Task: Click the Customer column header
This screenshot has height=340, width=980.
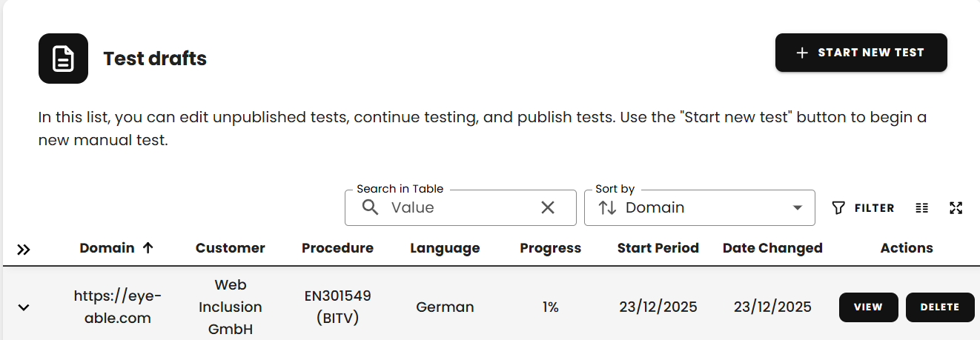Action: [x=230, y=248]
